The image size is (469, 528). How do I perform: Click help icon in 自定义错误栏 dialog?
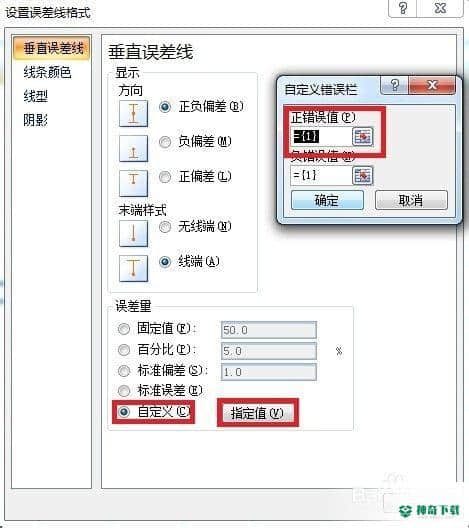[394, 85]
